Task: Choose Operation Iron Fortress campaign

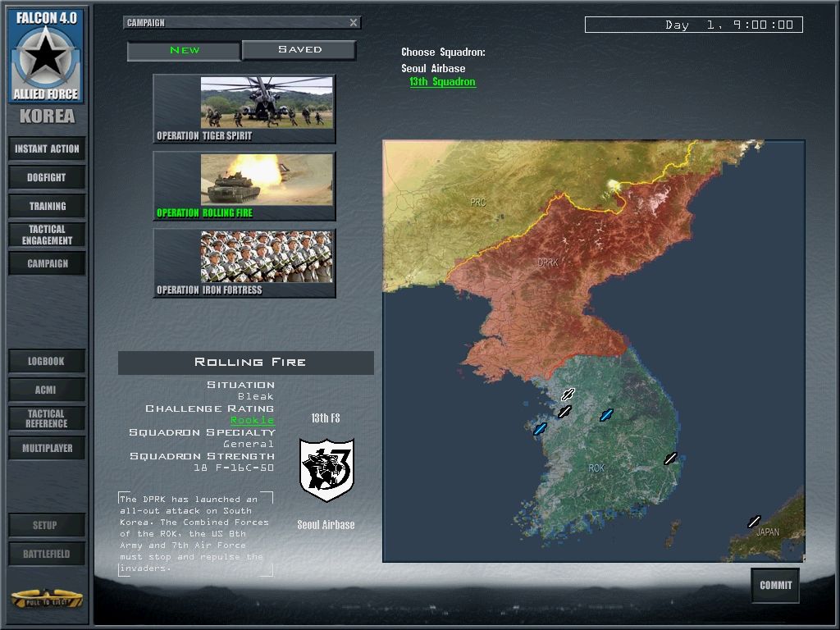Action: click(x=244, y=263)
